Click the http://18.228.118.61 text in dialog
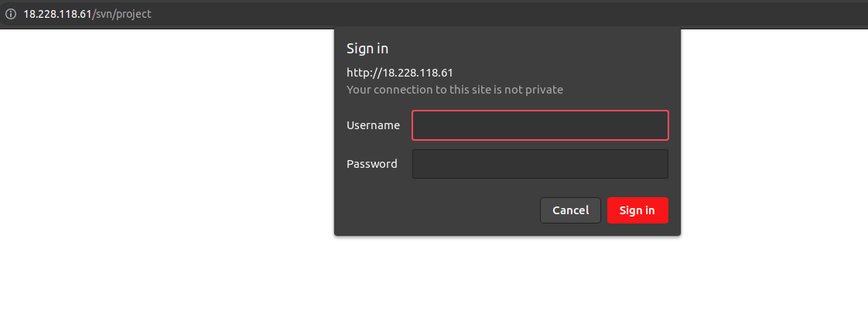 (x=400, y=73)
